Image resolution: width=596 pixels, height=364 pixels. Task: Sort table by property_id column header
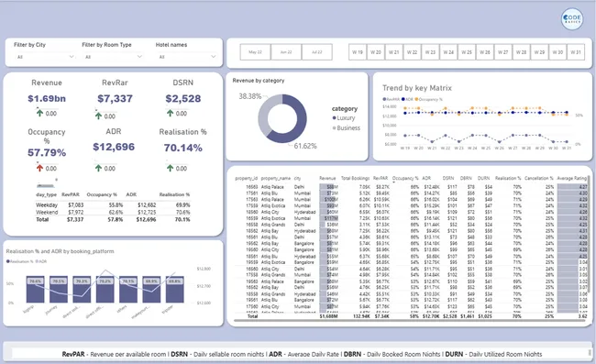click(247, 178)
